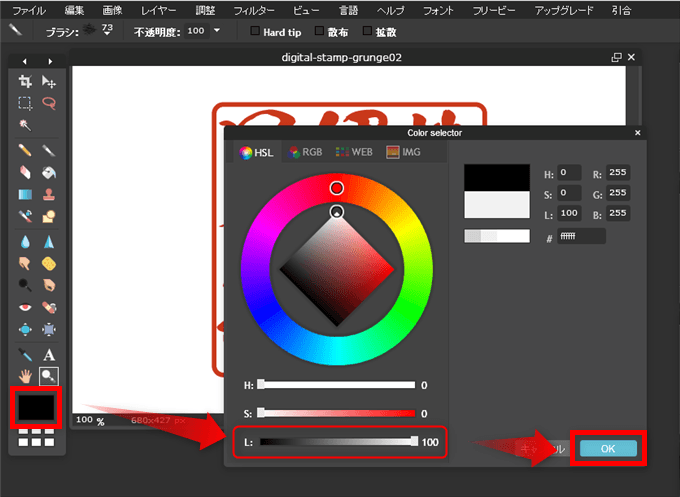Open the 調整 menu
Screen dimensions: 680x497
coord(205,10)
